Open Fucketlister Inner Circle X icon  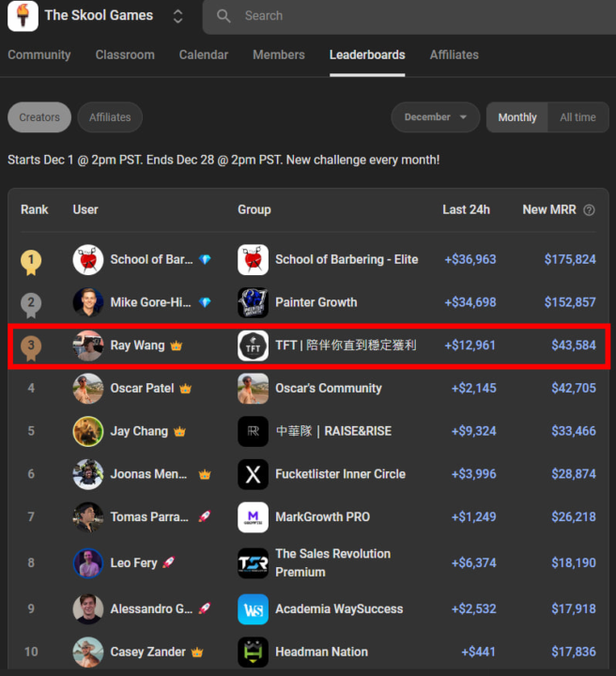point(253,474)
